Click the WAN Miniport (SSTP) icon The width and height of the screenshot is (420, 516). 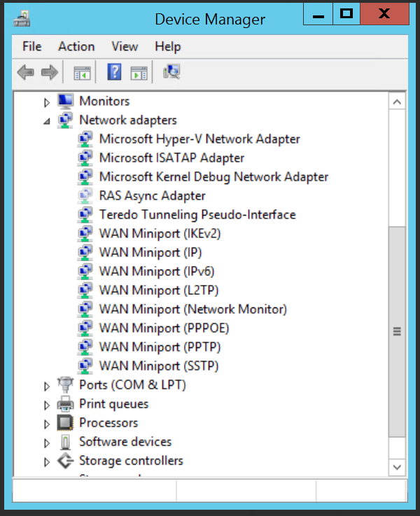85,366
